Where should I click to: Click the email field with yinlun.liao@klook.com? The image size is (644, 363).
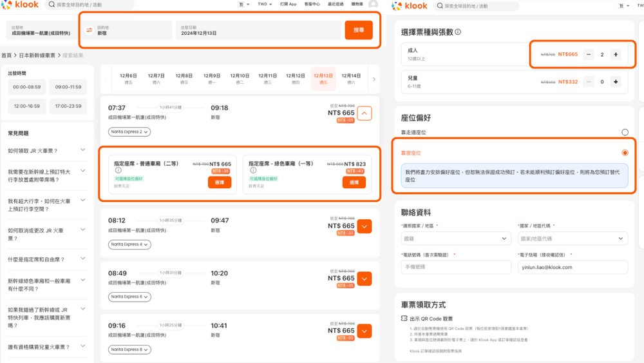coord(573,267)
